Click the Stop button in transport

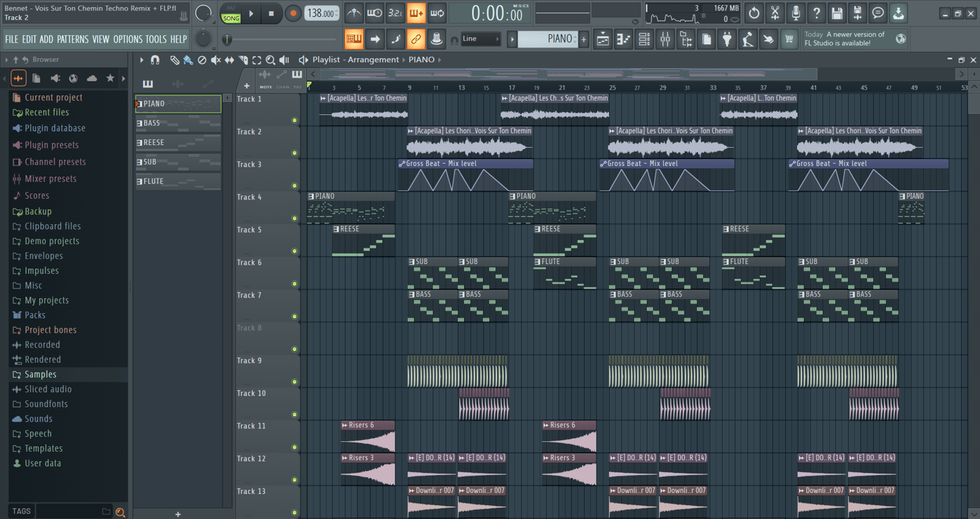pos(271,13)
